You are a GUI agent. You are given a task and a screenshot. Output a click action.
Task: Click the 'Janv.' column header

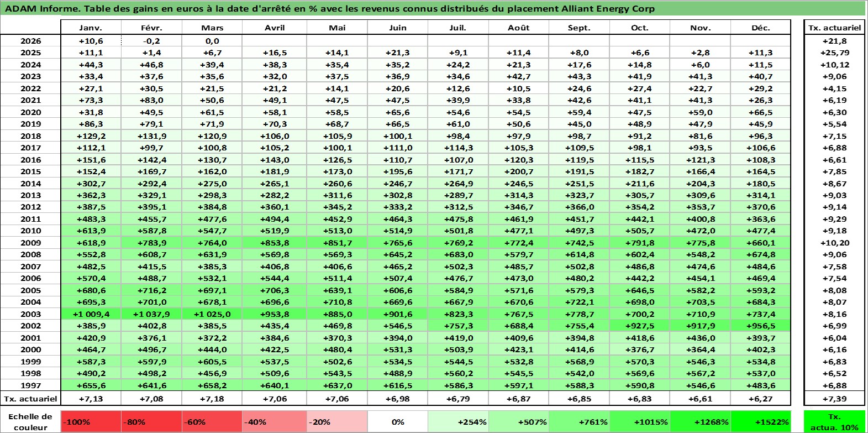tap(91, 28)
